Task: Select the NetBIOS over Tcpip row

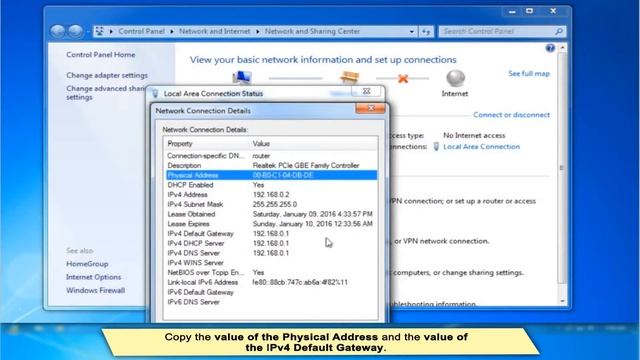Action: click(271, 273)
